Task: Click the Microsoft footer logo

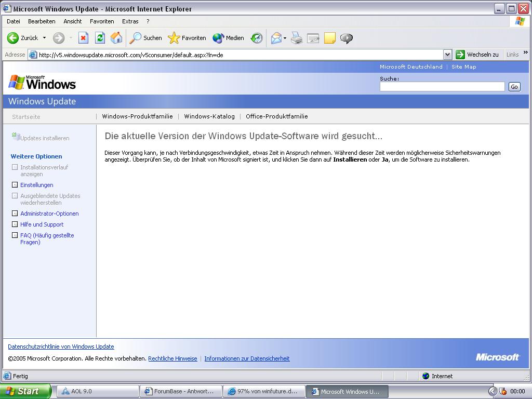Action: point(497,357)
